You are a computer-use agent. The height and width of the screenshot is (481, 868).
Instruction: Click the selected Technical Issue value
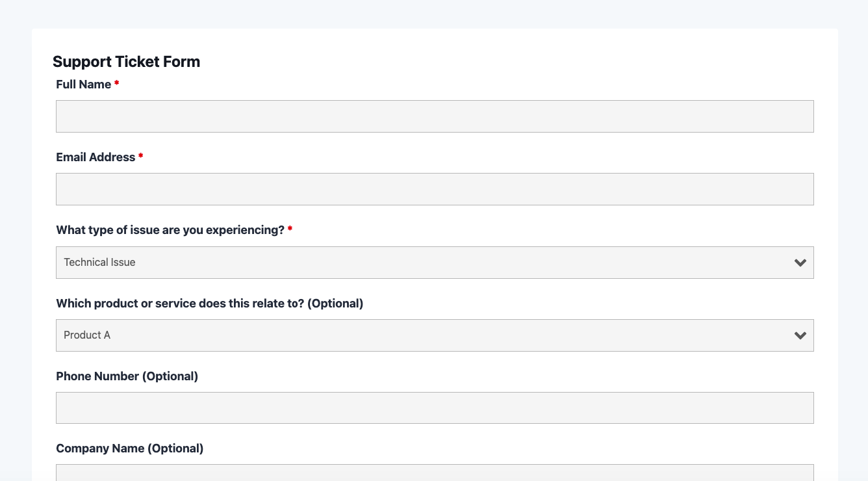99,263
